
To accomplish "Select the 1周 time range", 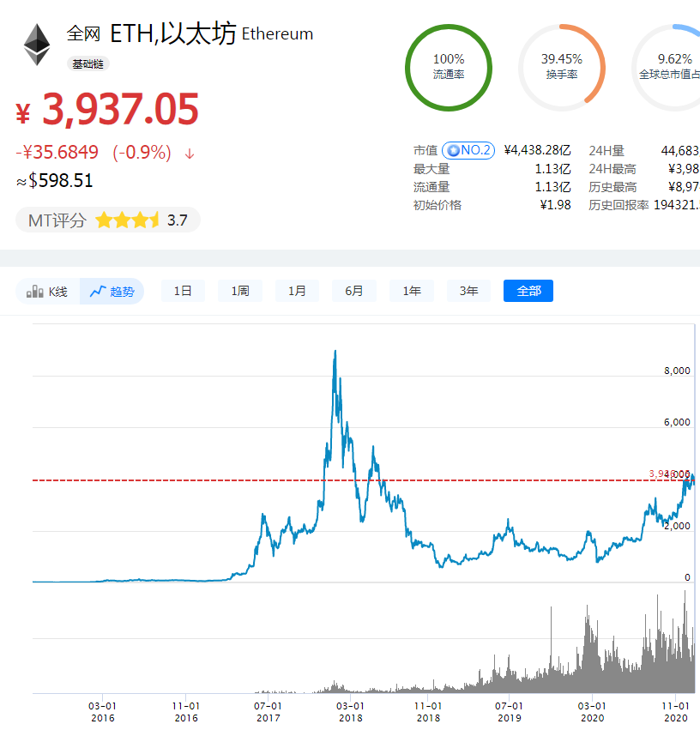I will (240, 291).
